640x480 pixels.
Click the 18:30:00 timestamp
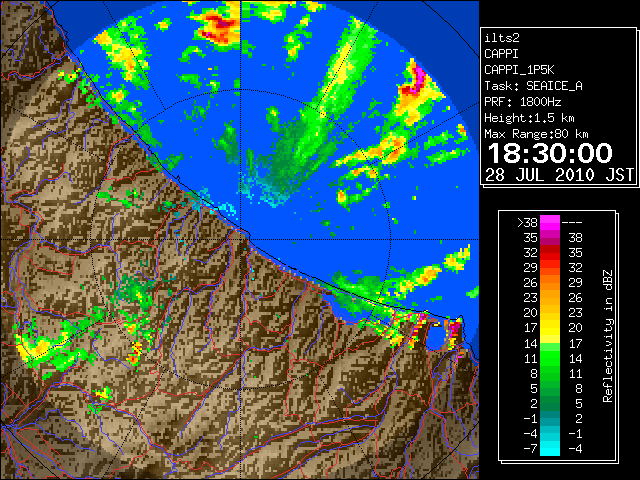click(x=550, y=153)
